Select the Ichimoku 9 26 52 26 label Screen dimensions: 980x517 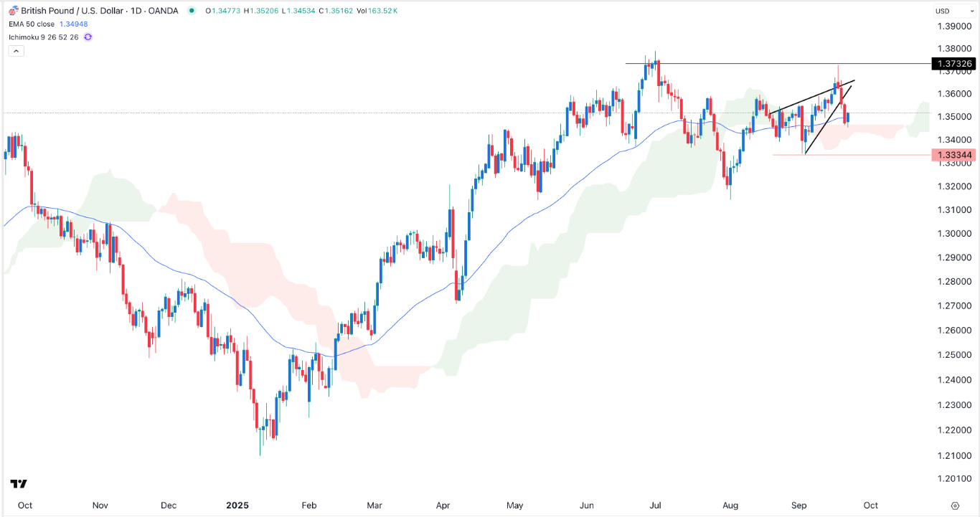43,37
